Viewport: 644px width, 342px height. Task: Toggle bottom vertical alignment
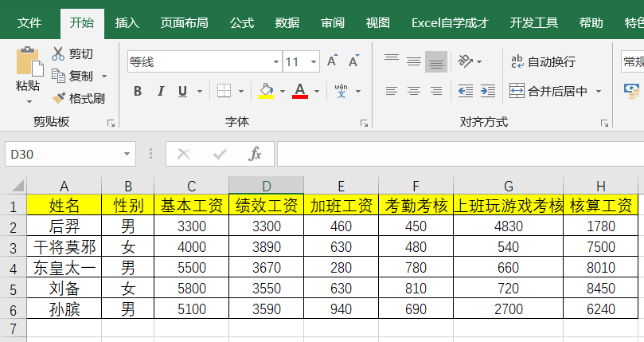tap(436, 61)
